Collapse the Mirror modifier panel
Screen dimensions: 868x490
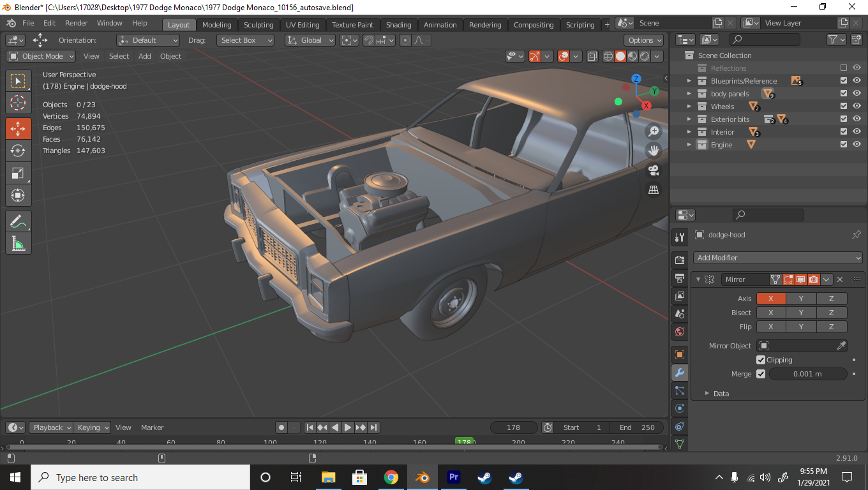pos(698,279)
